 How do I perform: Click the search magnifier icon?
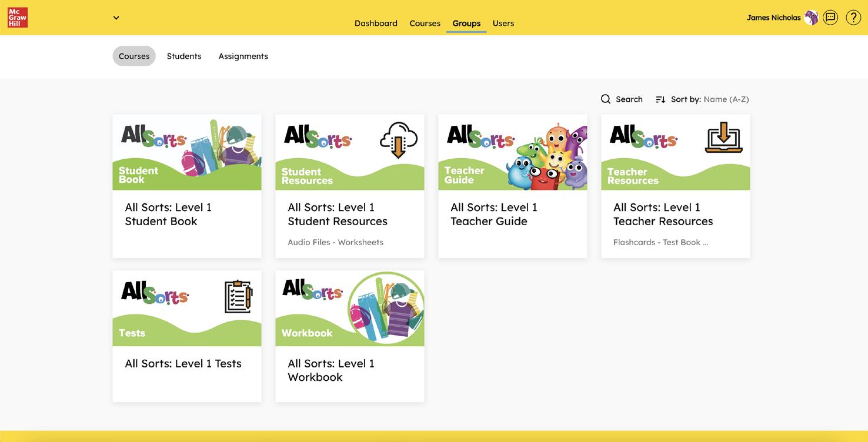pos(606,99)
